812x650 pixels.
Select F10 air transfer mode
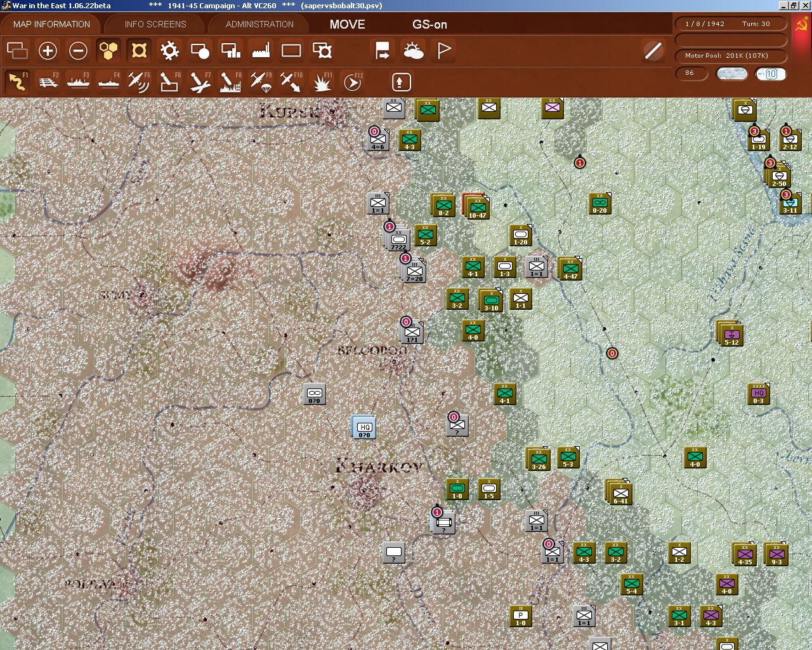click(x=291, y=81)
